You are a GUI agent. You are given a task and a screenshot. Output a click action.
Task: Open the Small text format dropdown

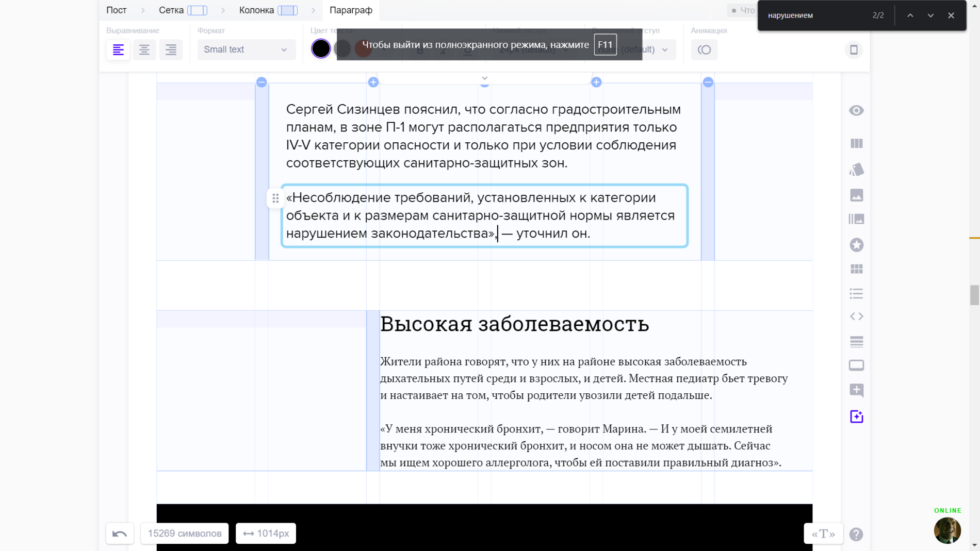246,49
